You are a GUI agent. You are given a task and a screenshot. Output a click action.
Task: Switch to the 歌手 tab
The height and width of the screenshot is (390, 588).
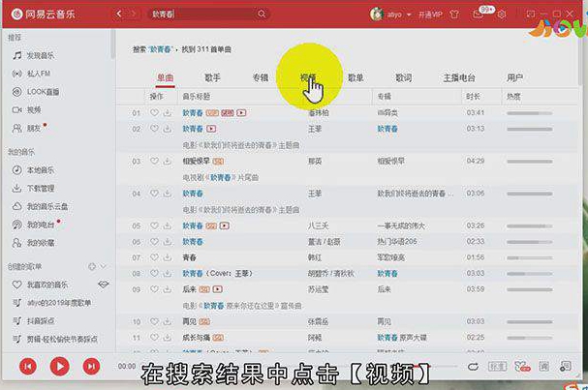pyautogui.click(x=212, y=78)
